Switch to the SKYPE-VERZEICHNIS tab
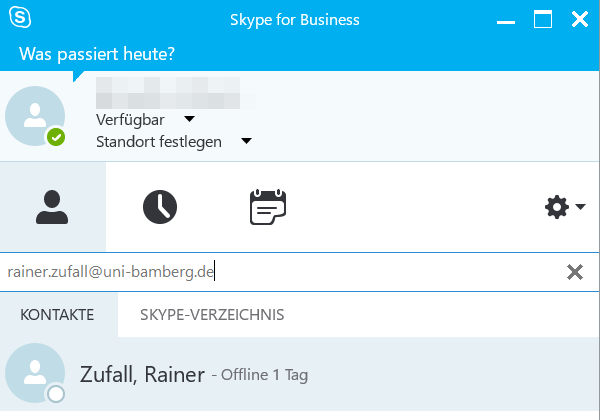Image resolution: width=600 pixels, height=420 pixels. point(212,315)
